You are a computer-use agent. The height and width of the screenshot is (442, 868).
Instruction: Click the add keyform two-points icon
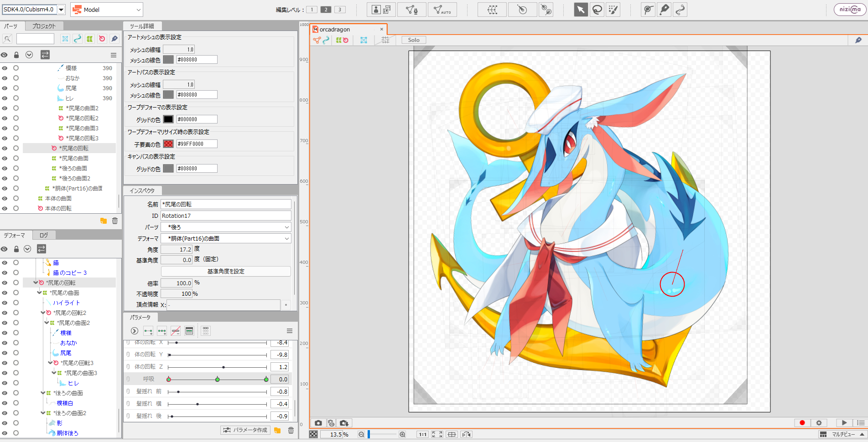point(148,331)
